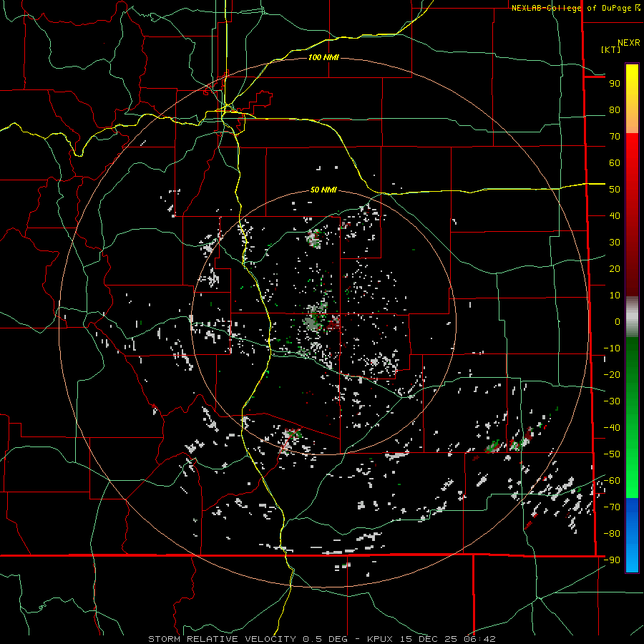Click the 70 value on the velocity scale
This screenshot has height=644, width=644.
pos(615,137)
